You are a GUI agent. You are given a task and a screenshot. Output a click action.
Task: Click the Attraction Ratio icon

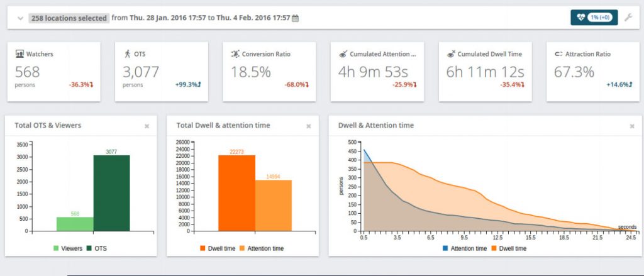[x=558, y=54]
